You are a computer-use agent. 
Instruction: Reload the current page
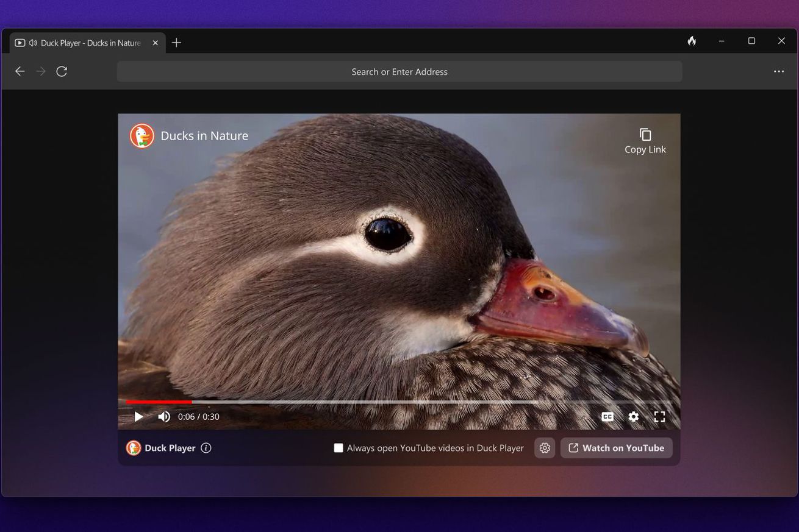[62, 71]
